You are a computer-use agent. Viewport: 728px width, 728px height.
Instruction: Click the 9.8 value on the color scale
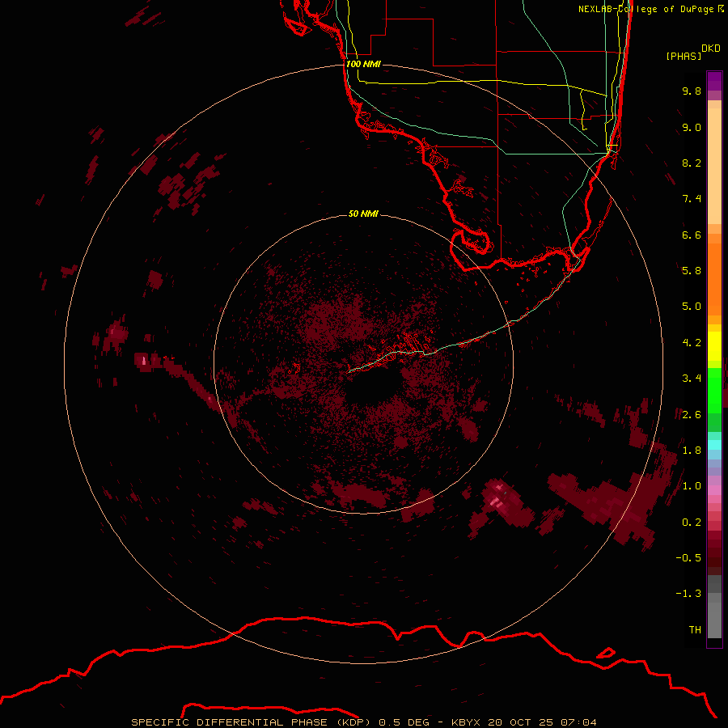point(692,91)
